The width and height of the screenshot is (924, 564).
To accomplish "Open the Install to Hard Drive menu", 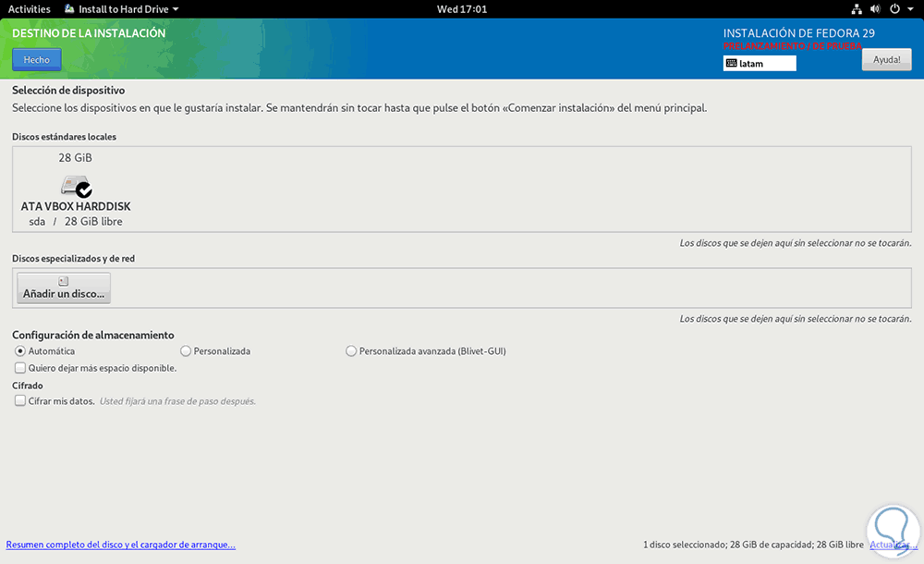I will click(x=122, y=9).
